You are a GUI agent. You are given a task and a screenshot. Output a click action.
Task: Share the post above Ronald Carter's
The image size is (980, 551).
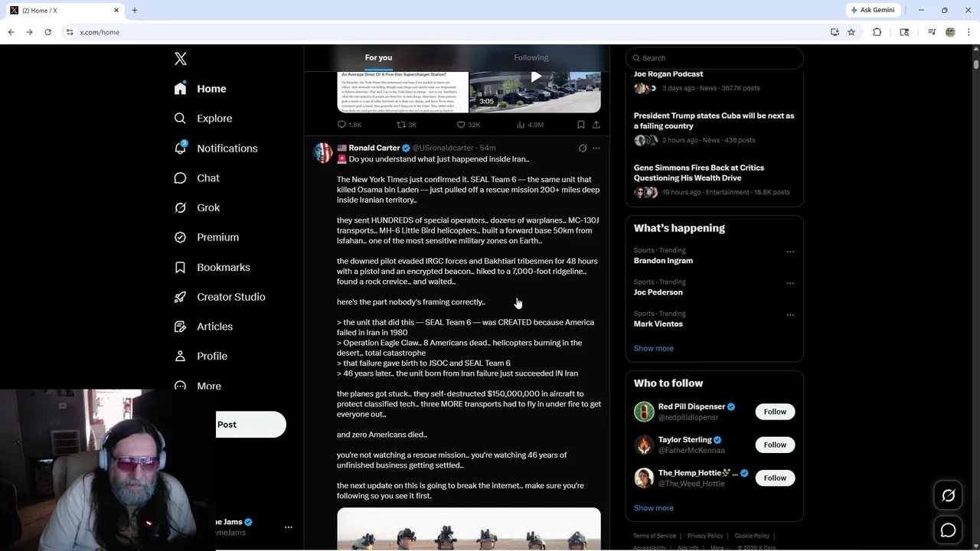click(596, 125)
